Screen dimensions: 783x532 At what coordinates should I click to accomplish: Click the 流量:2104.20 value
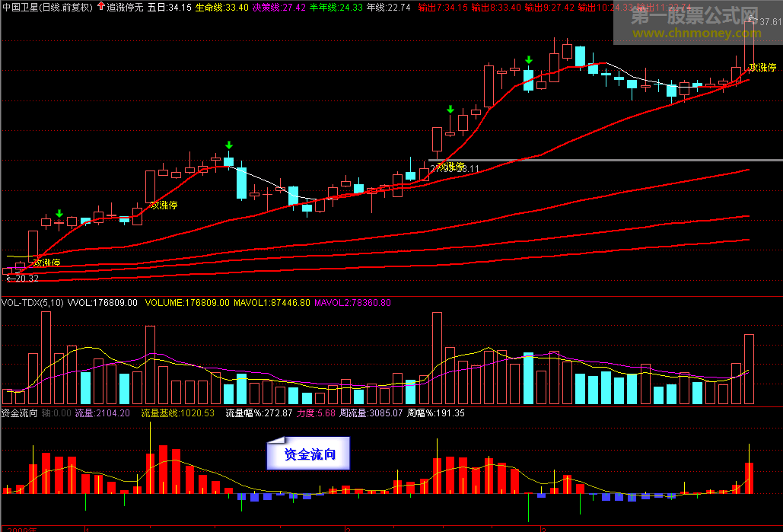point(103,413)
